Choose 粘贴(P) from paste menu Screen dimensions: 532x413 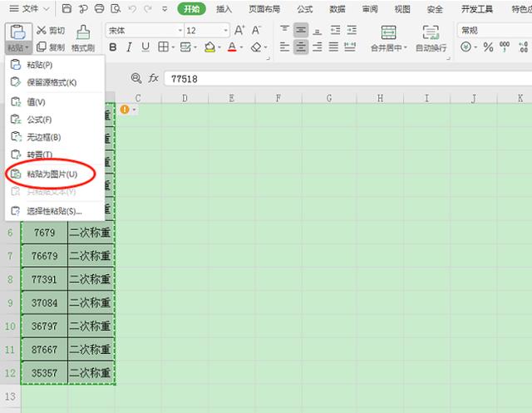[x=55, y=65]
